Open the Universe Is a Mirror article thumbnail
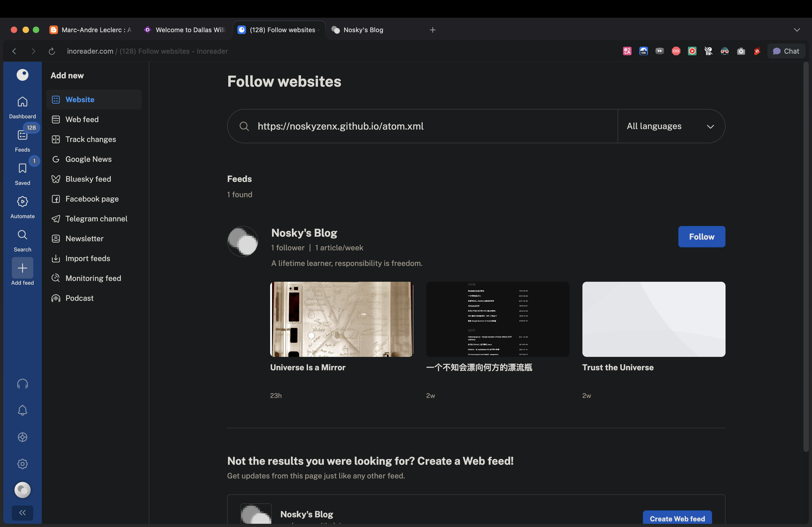Viewport: 812px width, 527px height. click(x=341, y=319)
